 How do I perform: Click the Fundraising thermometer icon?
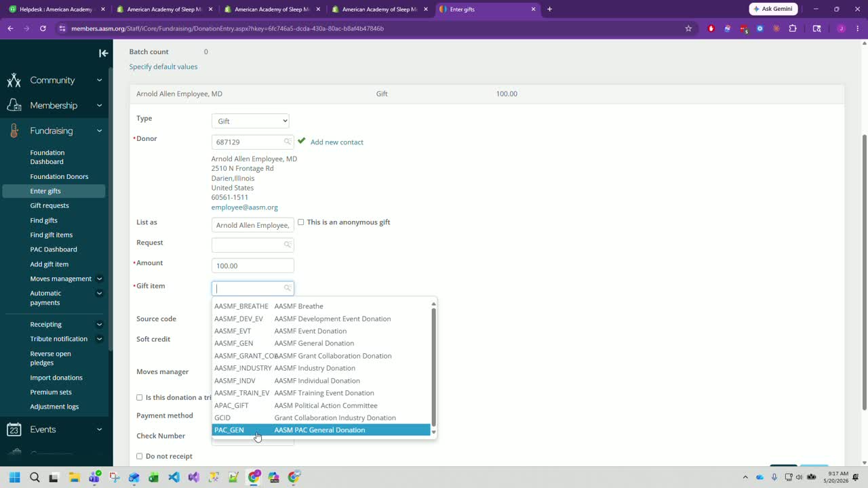pos(14,131)
